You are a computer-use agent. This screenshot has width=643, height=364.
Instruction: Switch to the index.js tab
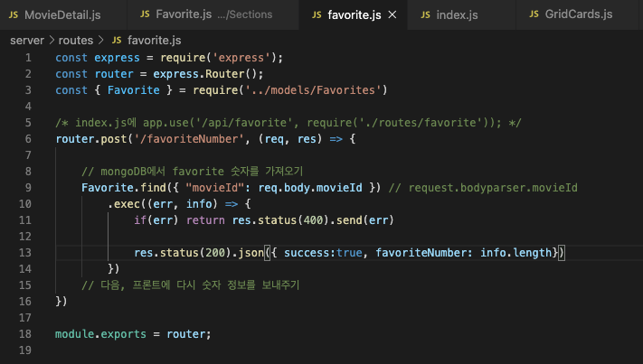(461, 14)
